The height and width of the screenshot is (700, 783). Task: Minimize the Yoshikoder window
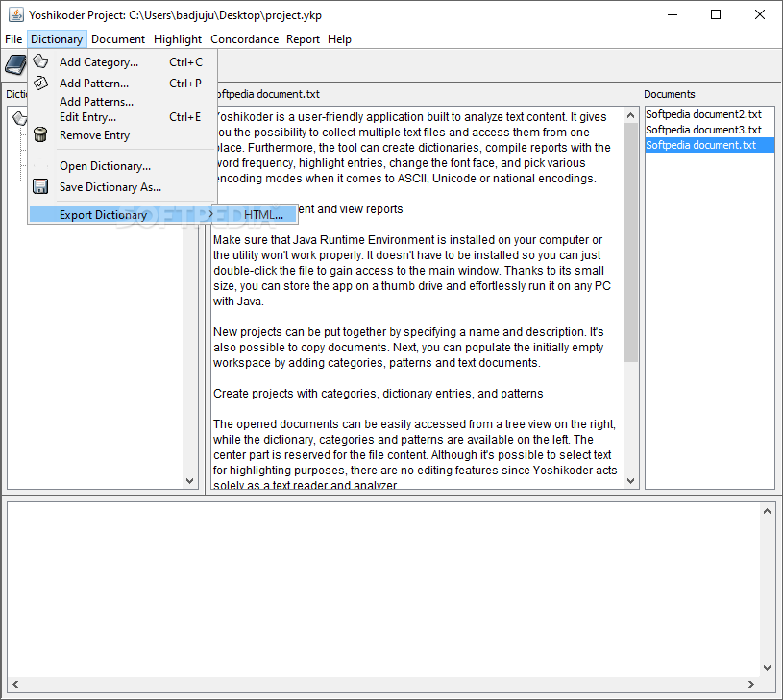click(673, 15)
